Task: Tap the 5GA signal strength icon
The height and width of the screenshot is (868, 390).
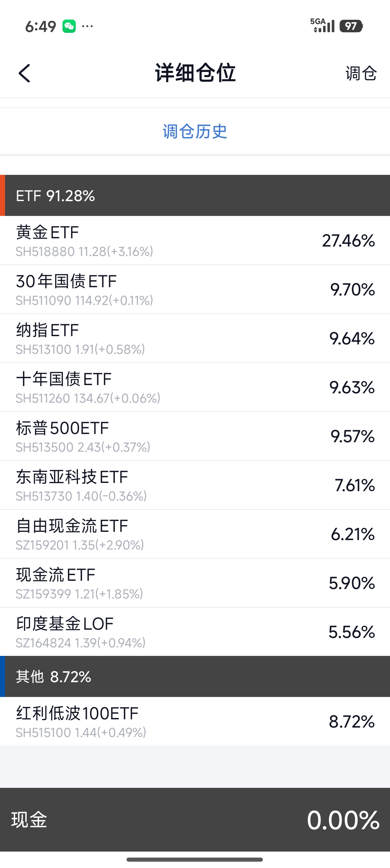Action: (x=322, y=26)
